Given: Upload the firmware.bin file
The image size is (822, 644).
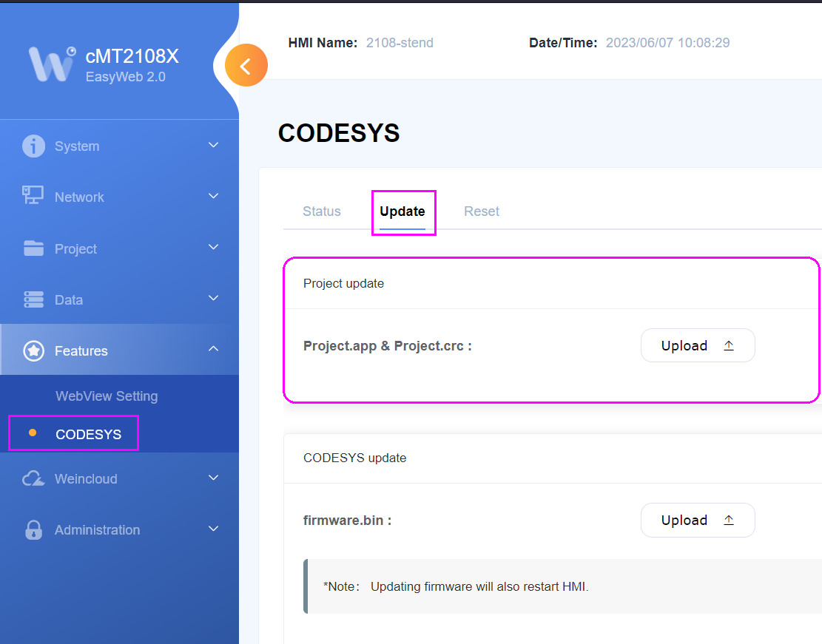Looking at the screenshot, I should [698, 520].
